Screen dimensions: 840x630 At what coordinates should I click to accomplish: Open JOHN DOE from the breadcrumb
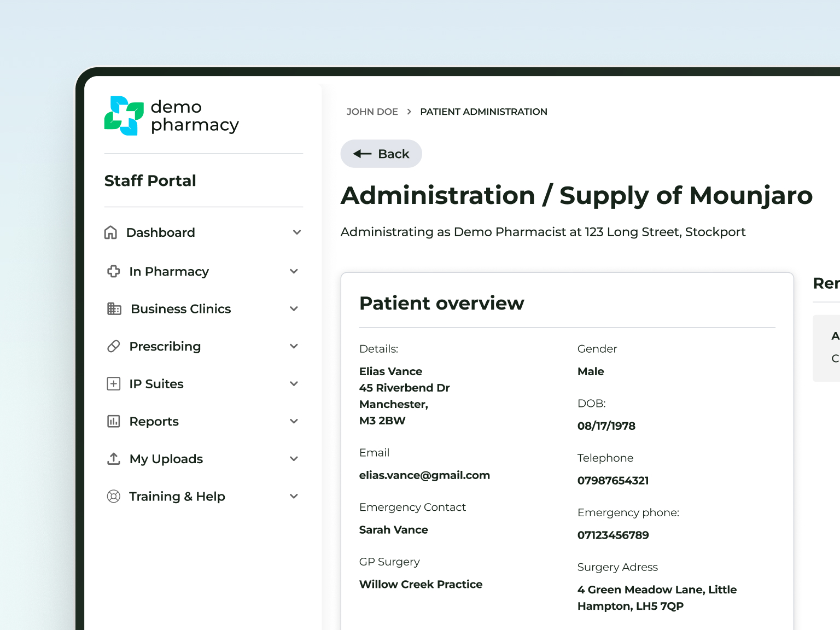coord(372,112)
